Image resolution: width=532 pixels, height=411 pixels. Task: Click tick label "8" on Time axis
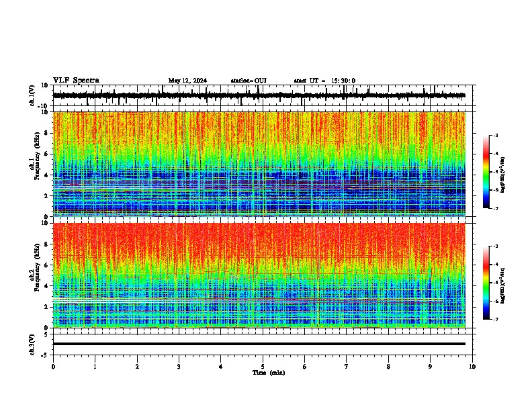pyautogui.click(x=388, y=367)
